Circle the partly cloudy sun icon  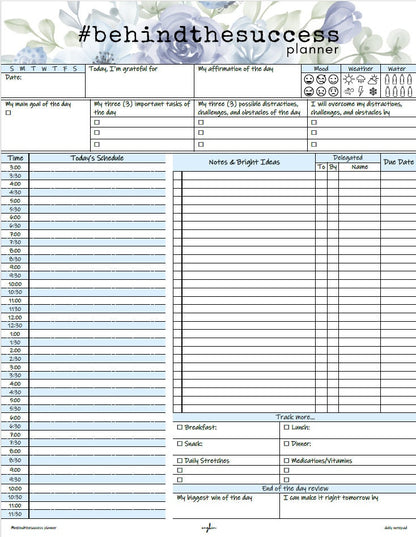pos(373,79)
